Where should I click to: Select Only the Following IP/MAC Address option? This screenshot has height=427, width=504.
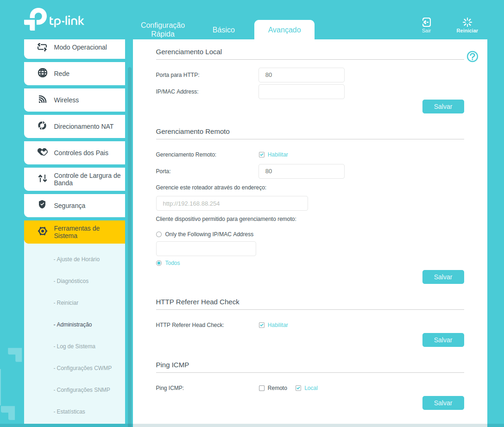point(159,234)
